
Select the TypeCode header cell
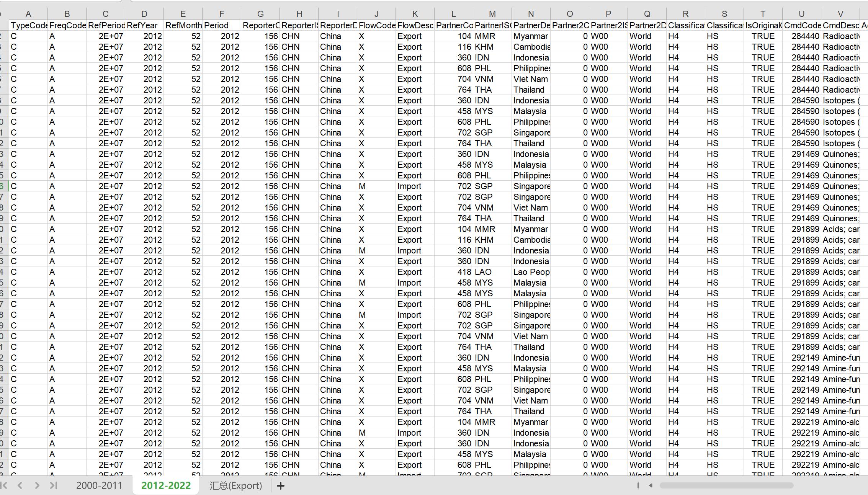(28, 25)
